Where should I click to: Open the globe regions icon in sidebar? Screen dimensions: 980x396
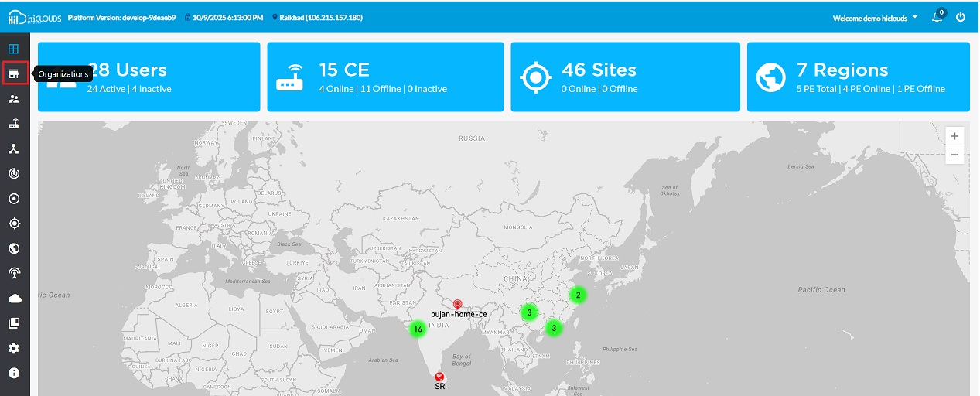[13, 248]
